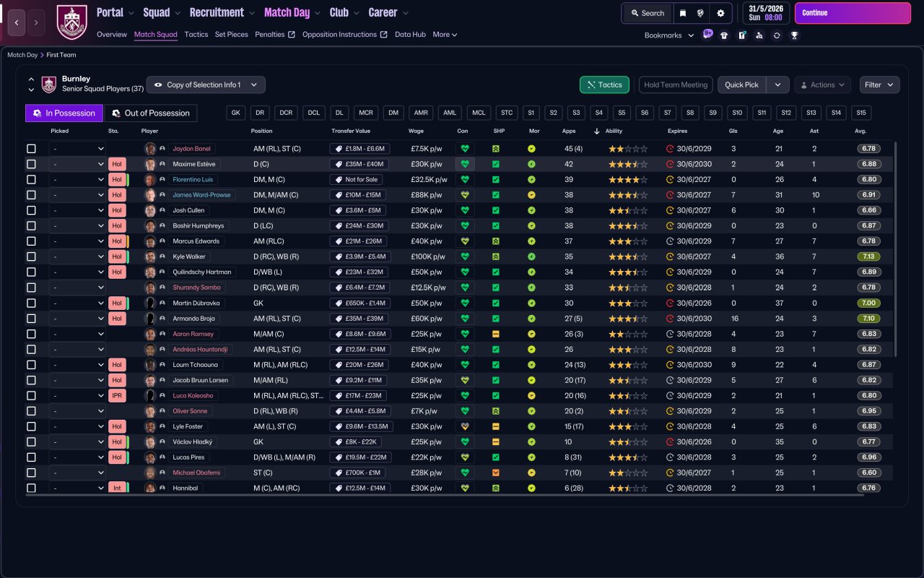Open the Copy of Selection Info 1 dropdown
This screenshot has width=924, height=578.
coord(206,85)
